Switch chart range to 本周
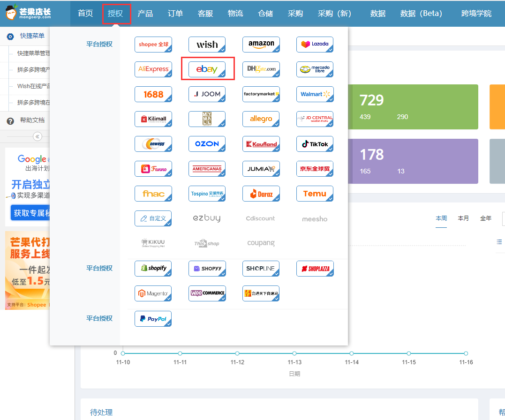 [x=441, y=218]
